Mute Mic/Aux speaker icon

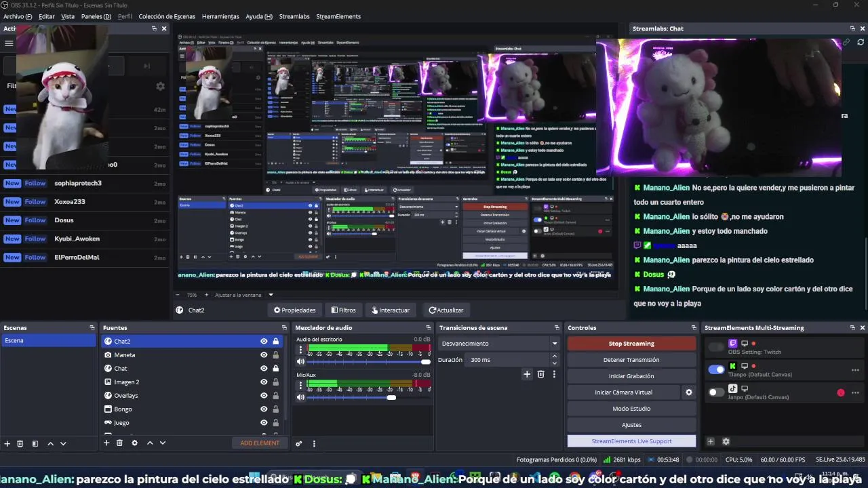pyautogui.click(x=300, y=397)
